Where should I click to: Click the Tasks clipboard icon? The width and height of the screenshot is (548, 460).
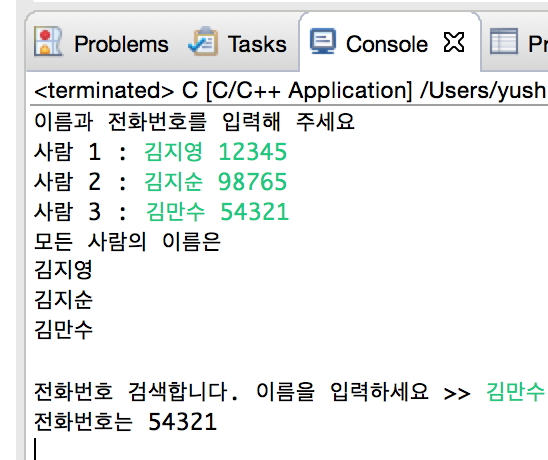coord(203,42)
